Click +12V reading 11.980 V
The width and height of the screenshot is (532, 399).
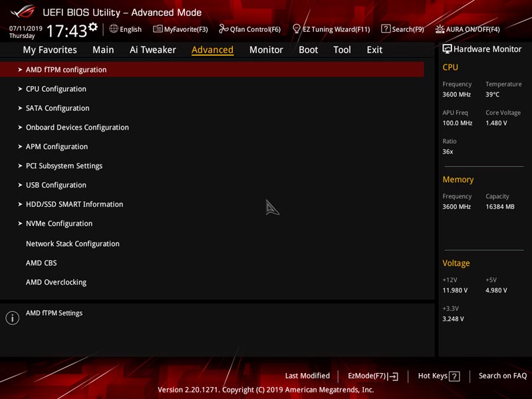[x=455, y=291]
